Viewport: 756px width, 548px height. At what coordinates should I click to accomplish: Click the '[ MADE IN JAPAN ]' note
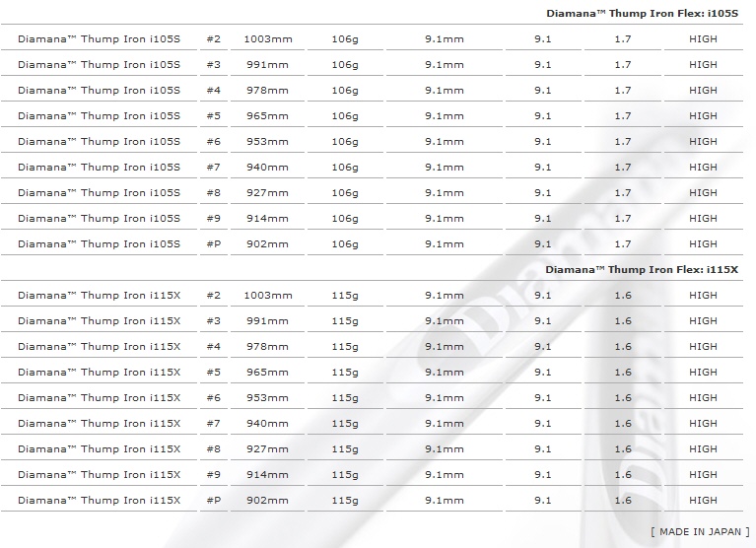point(700,531)
